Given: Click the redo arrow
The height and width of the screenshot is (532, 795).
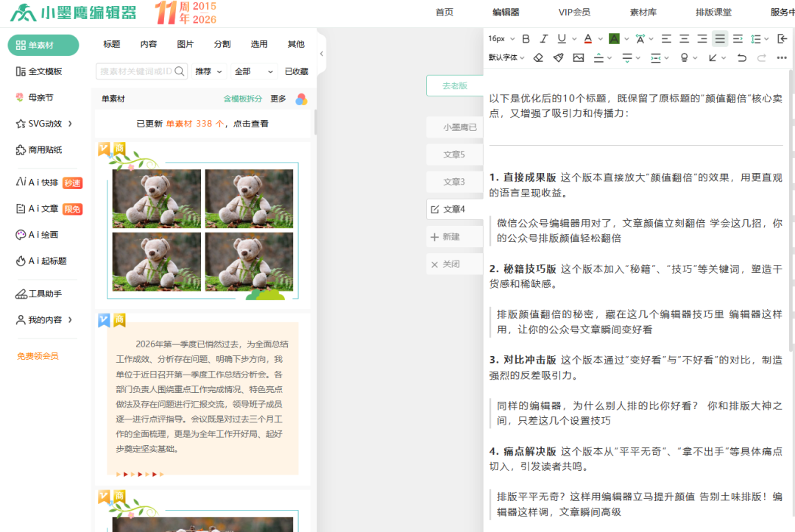Looking at the screenshot, I should tap(762, 57).
